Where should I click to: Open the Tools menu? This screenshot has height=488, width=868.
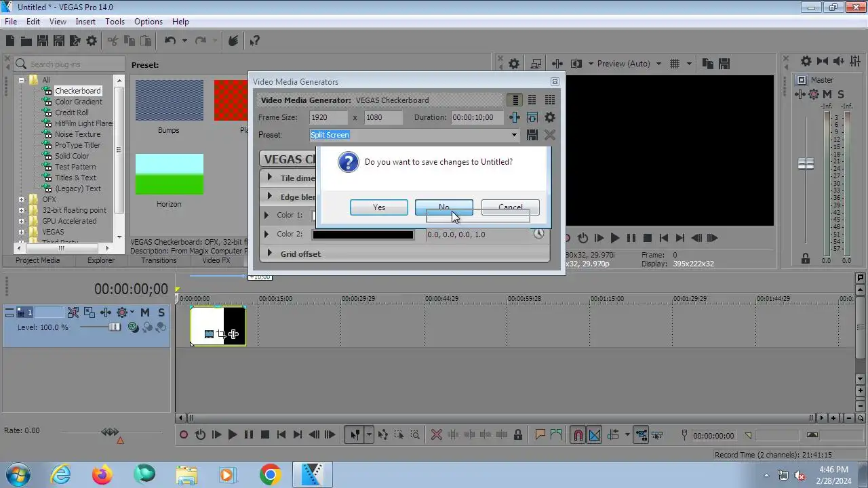pyautogui.click(x=115, y=22)
